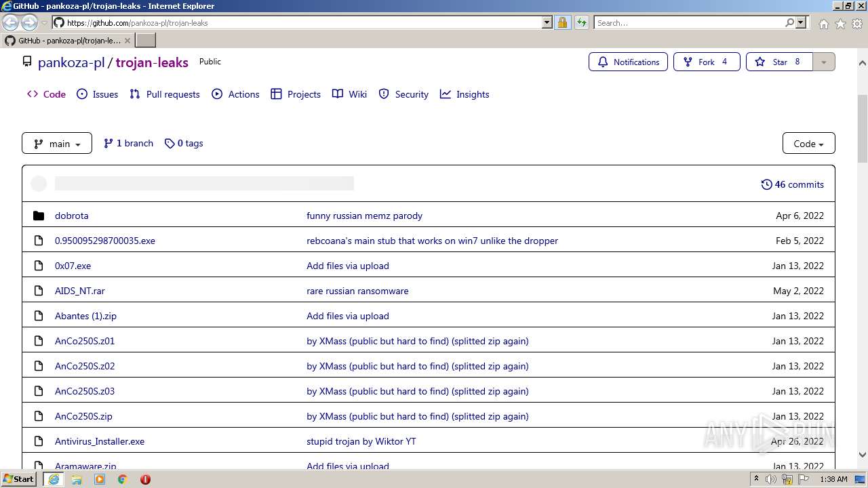Click the file icon for AIDS_NT.rar

39,291
